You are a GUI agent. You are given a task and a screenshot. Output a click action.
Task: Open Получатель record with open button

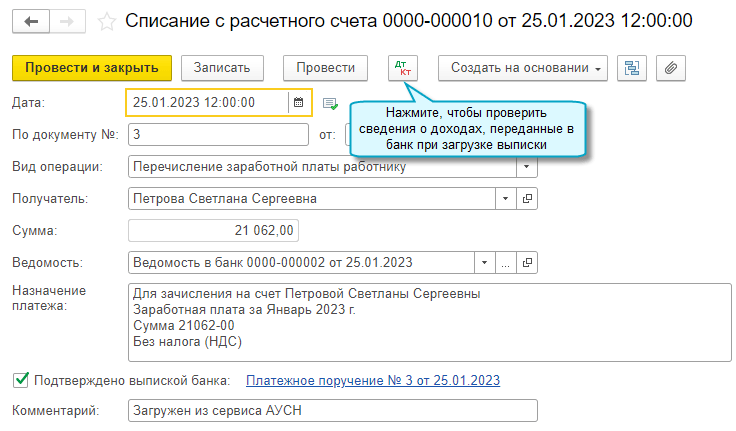(x=528, y=198)
